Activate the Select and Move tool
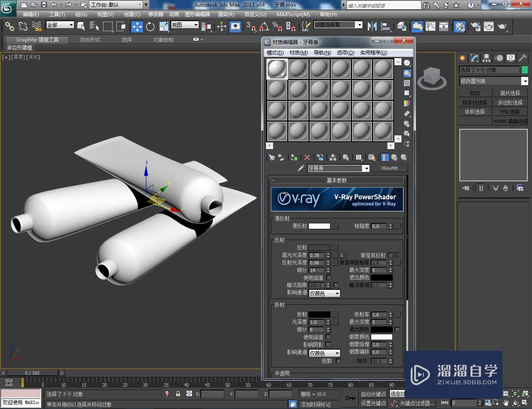 tap(137, 27)
